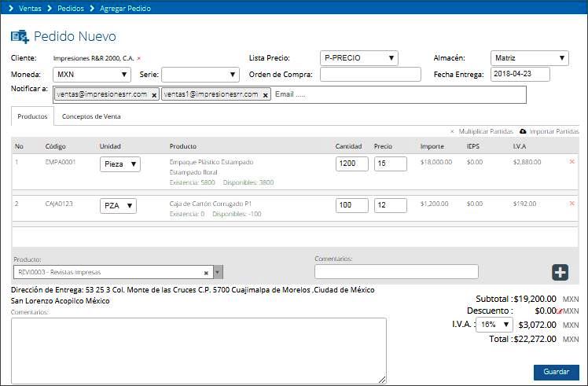Open Lista Precio dropdown
588x386 pixels.
coord(359,58)
